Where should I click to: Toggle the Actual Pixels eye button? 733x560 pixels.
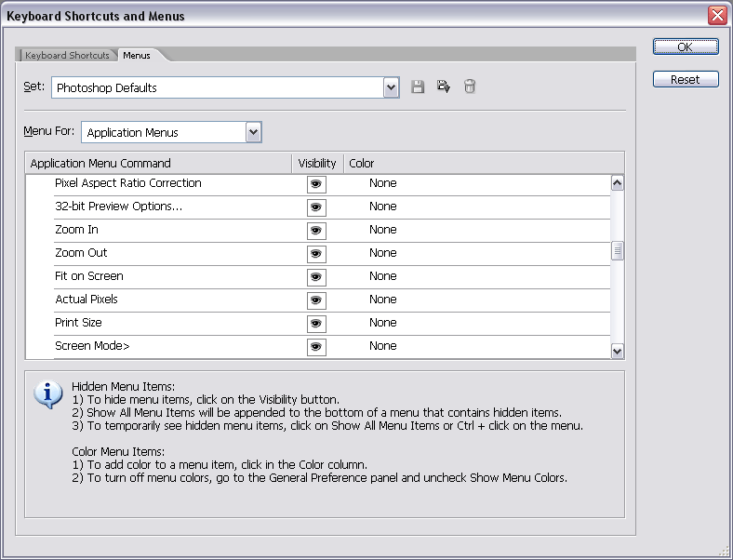[x=316, y=300]
